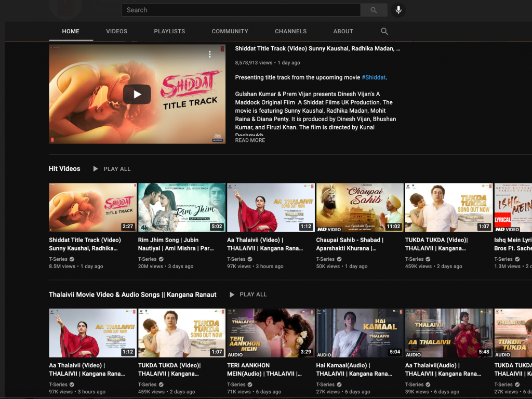
Task: Click '8,578,913 views' under featured video title
Action: coord(254,63)
